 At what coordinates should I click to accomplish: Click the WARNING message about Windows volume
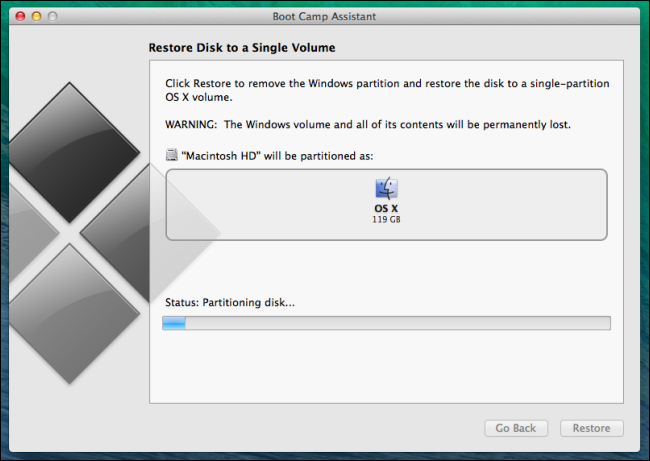click(x=368, y=124)
